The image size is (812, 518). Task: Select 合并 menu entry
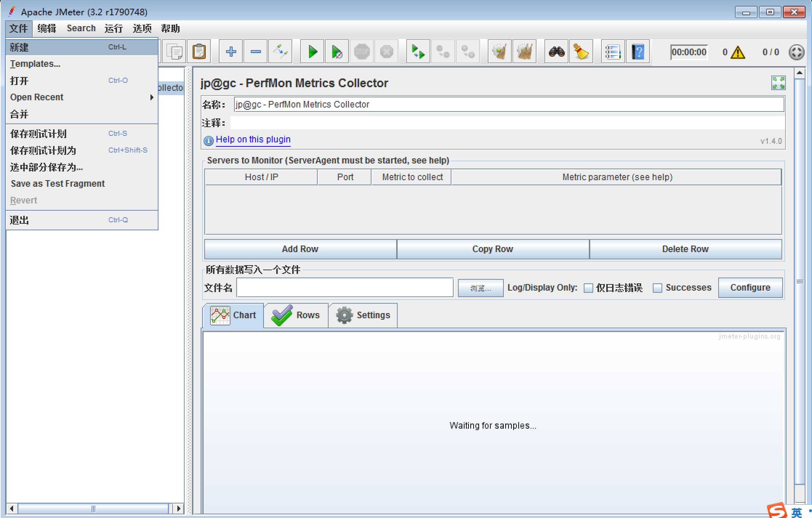coord(82,114)
